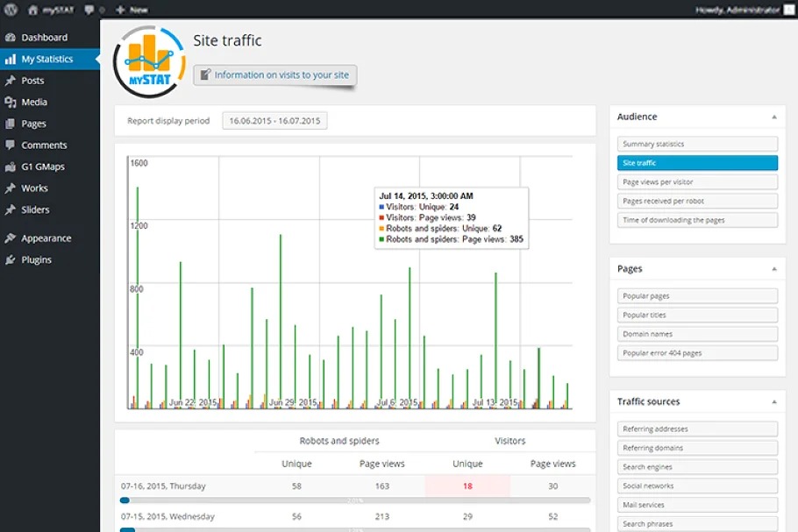The width and height of the screenshot is (798, 532).
Task: Click the plus New icon in admin bar
Action: (x=121, y=10)
